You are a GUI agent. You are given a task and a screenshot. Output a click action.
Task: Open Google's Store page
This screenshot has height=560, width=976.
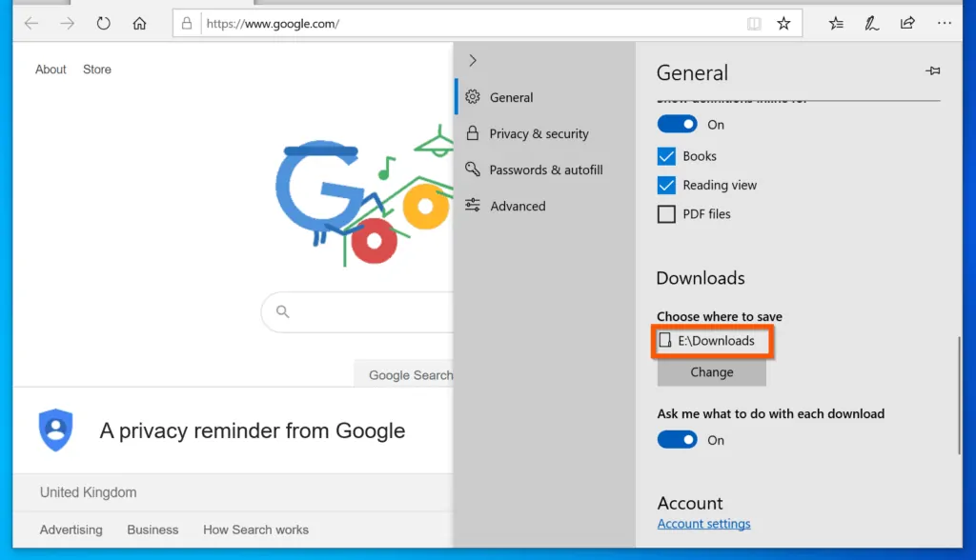(96, 69)
